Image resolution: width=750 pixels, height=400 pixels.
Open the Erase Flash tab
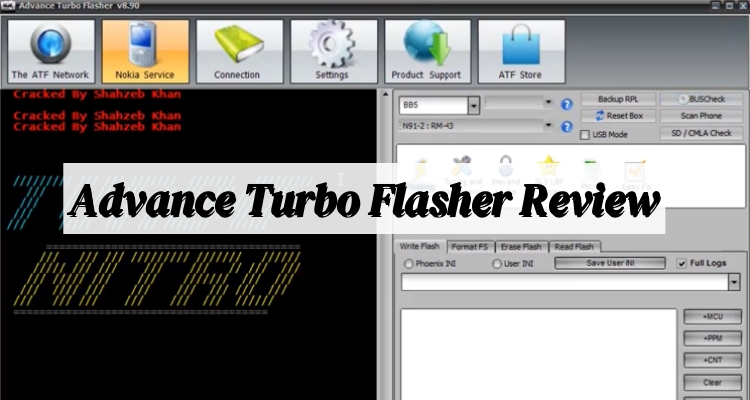[x=521, y=247]
